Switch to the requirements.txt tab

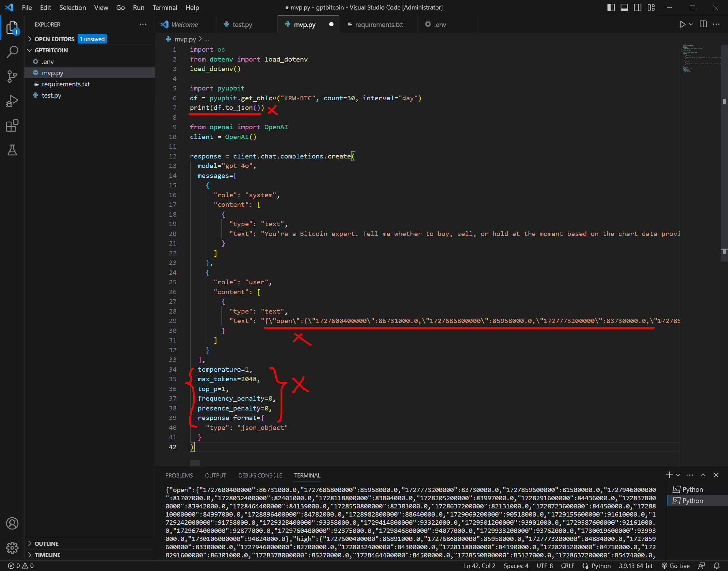click(378, 24)
